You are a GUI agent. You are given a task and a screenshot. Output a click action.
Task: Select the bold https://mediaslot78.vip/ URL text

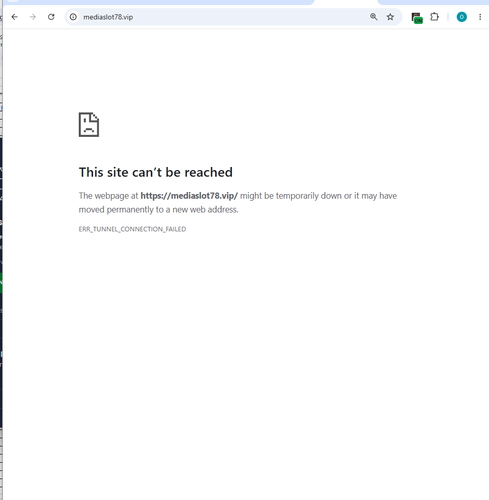[x=189, y=196]
